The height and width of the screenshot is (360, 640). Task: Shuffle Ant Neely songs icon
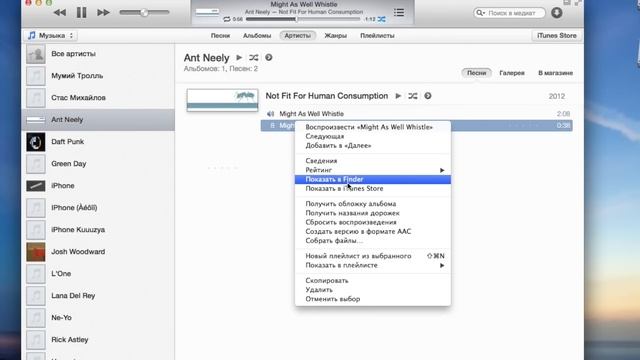click(x=253, y=58)
